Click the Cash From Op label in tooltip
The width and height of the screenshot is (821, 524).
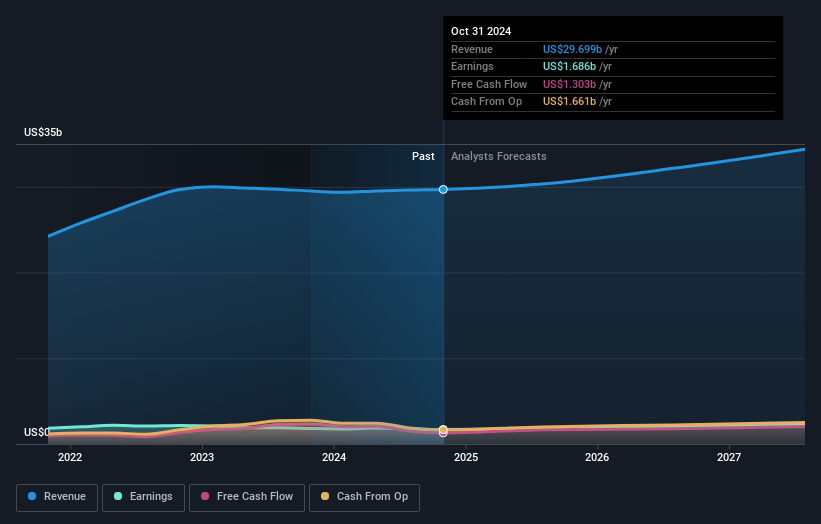[486, 102]
